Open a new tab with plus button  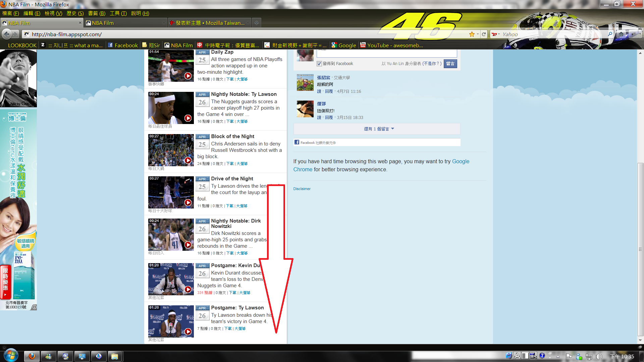(256, 23)
